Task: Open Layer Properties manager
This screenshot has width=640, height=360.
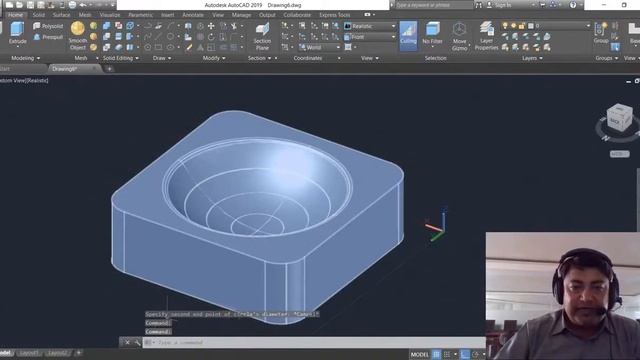Action: pyautogui.click(x=486, y=36)
